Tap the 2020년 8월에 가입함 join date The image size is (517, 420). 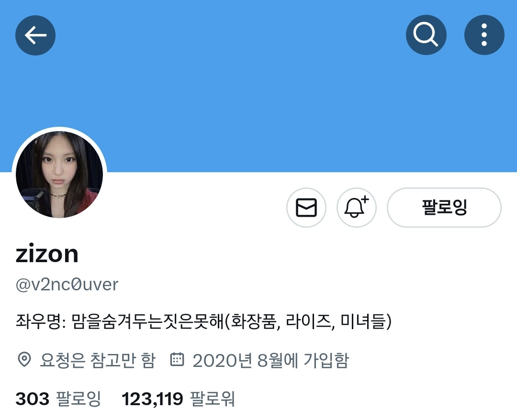pyautogui.click(x=270, y=360)
